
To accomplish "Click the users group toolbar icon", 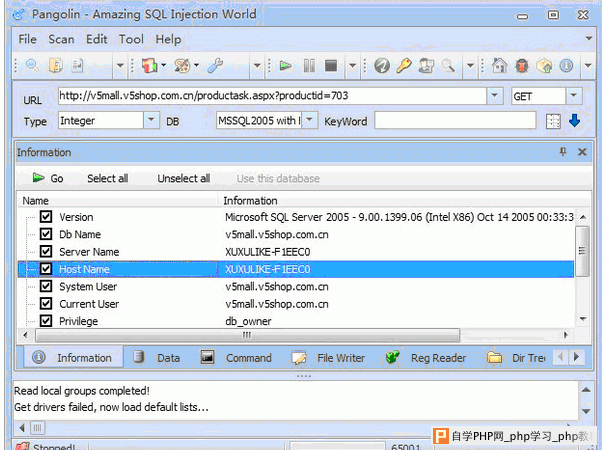I will pos(426,66).
